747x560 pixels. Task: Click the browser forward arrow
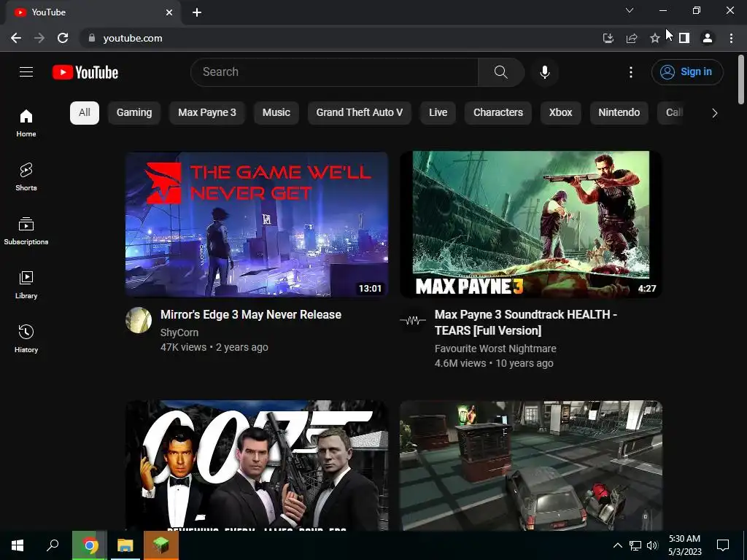click(x=39, y=38)
